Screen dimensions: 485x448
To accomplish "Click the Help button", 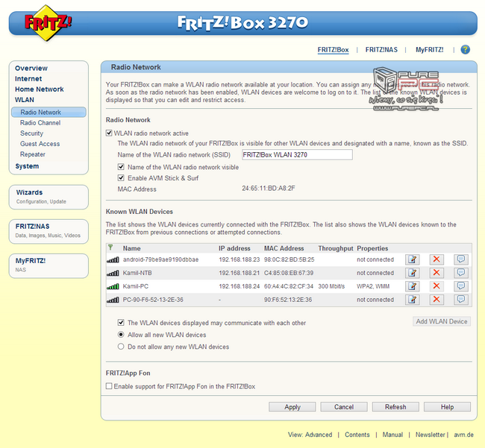I will pyautogui.click(x=447, y=407).
